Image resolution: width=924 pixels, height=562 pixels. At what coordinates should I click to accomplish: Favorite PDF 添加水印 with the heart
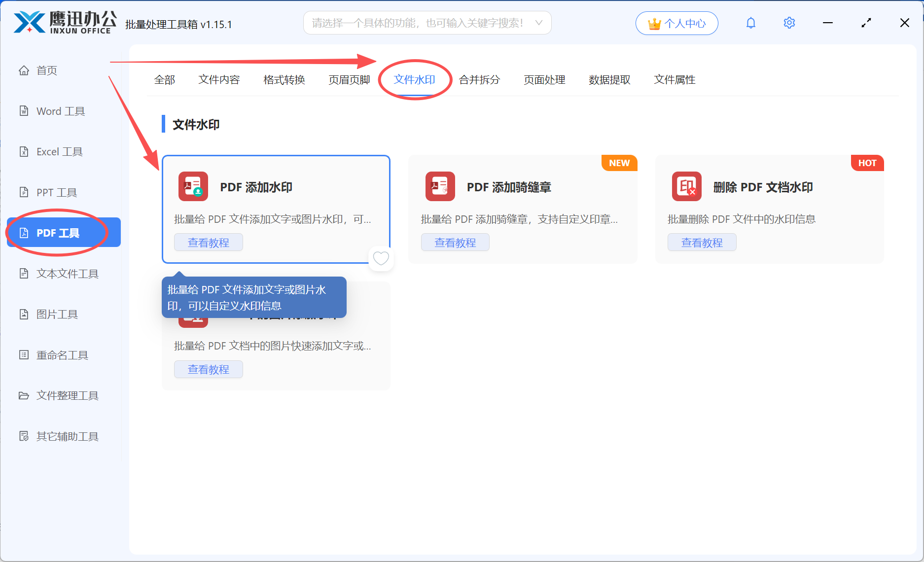point(381,258)
